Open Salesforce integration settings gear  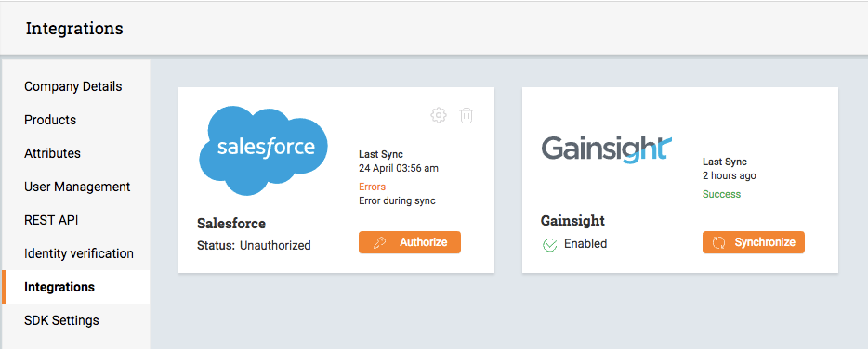439,115
